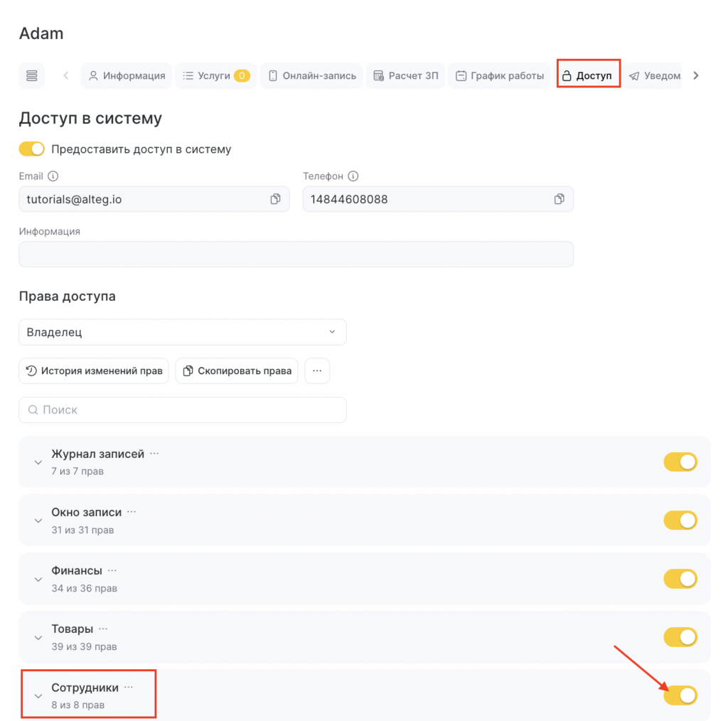Image resolution: width=728 pixels, height=721 pixels.
Task: Toggle Предоставить доступ в систему switch
Action: pyautogui.click(x=32, y=149)
